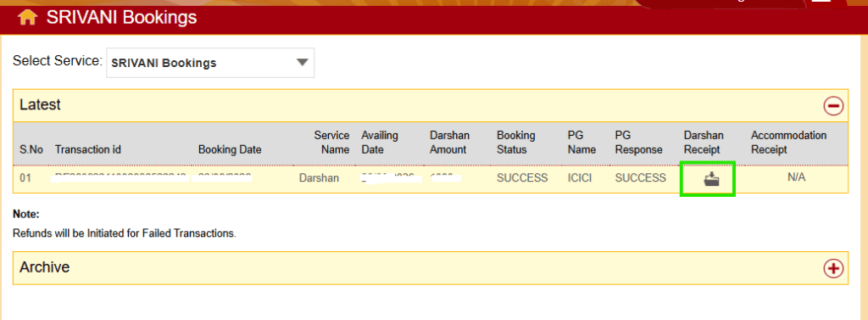Click the 'Archive' section title
The image size is (868, 320).
[x=44, y=267]
